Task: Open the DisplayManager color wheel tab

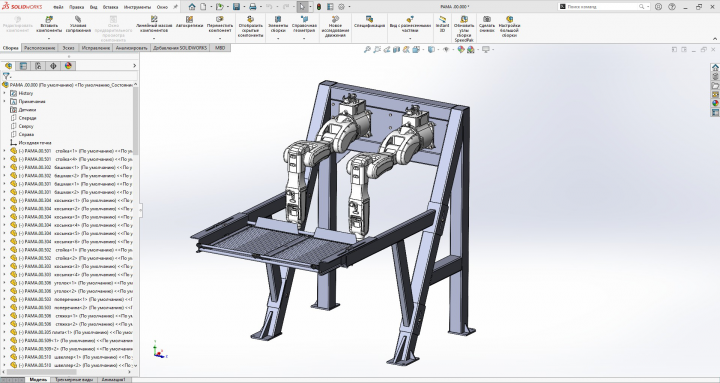Action: click(x=68, y=66)
